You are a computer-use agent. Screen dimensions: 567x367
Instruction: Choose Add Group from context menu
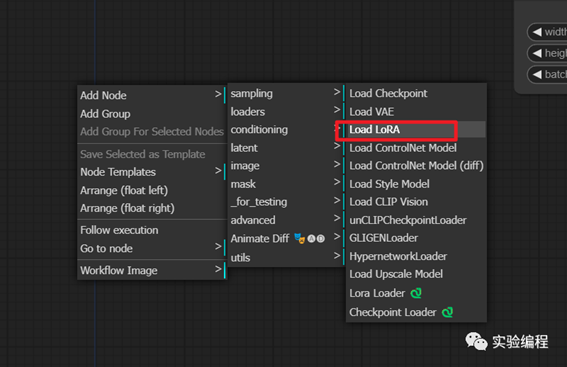[x=152, y=114]
